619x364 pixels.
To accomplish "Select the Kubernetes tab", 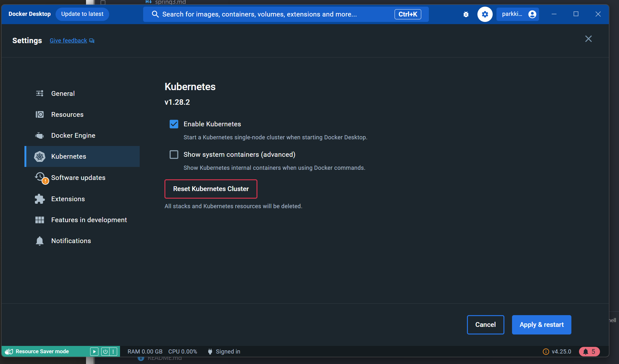I will coord(82,156).
